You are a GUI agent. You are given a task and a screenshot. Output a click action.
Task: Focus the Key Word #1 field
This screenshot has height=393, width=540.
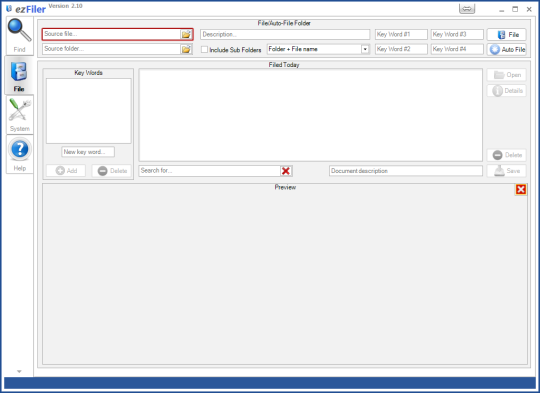[x=401, y=34]
